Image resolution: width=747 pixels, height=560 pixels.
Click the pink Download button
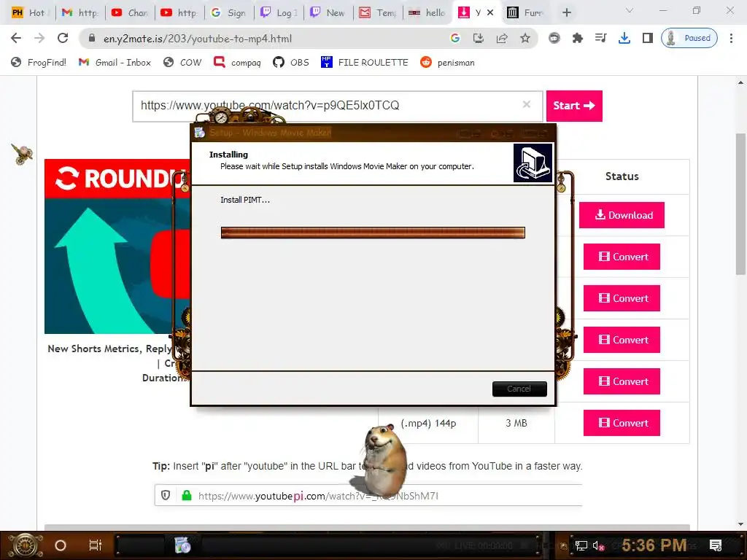coord(622,215)
